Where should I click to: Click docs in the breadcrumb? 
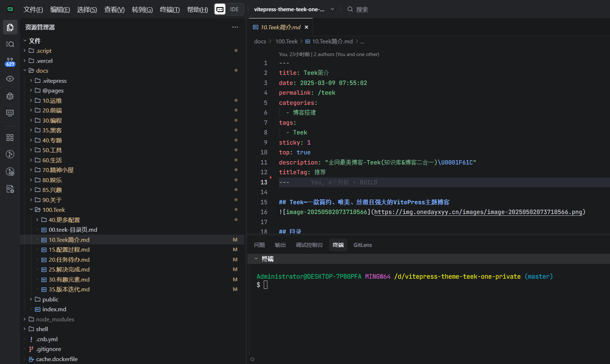coord(260,42)
